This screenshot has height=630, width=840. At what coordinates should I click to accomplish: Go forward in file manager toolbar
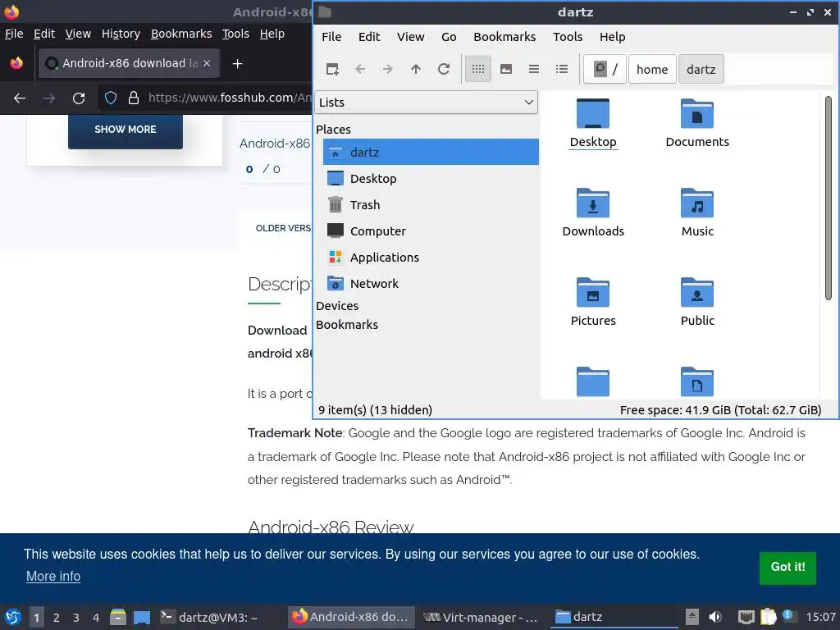point(388,69)
